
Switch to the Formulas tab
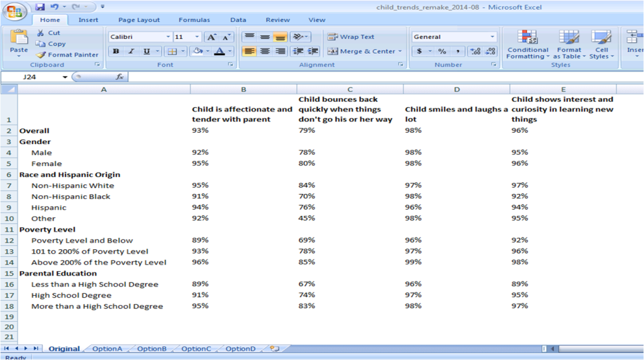(x=194, y=20)
